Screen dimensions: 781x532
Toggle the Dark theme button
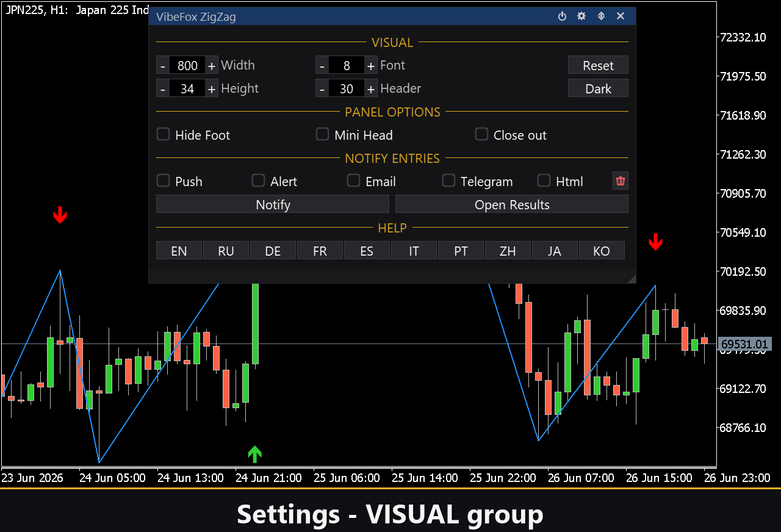click(598, 88)
